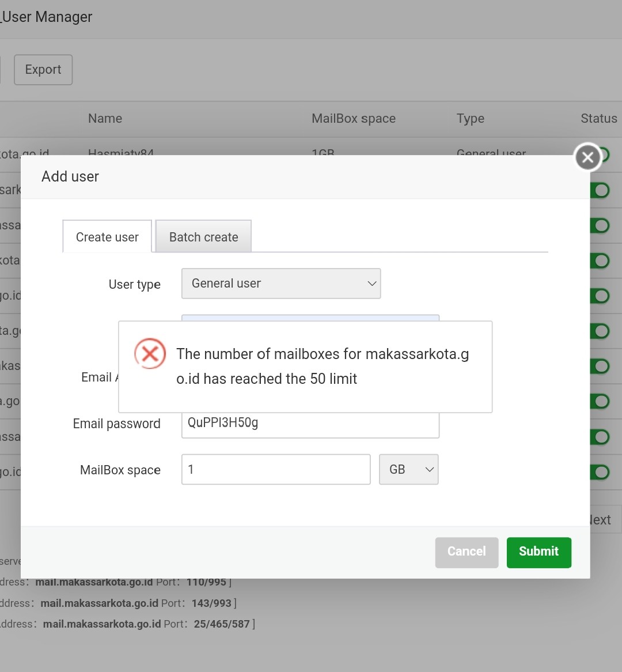Switch to the Create user tab
The height and width of the screenshot is (672, 622).
[107, 237]
